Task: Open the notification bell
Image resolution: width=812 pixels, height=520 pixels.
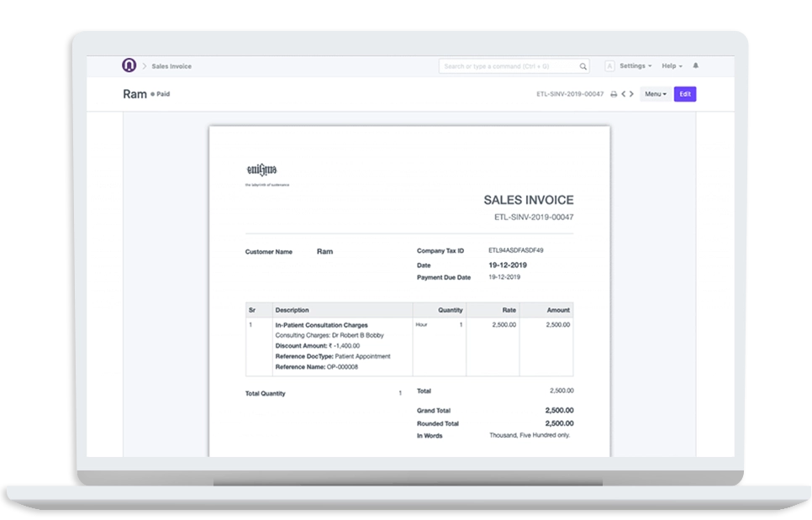Action: (695, 66)
